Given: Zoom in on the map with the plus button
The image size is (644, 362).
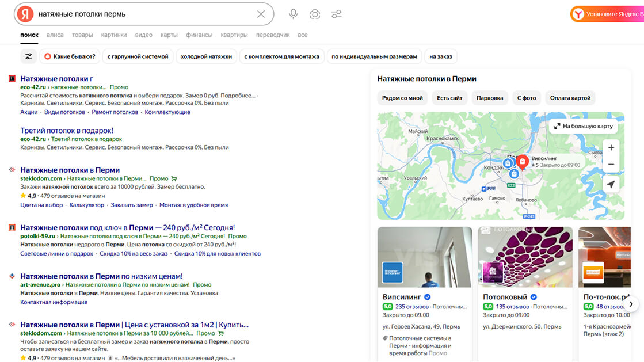Looking at the screenshot, I should (611, 147).
